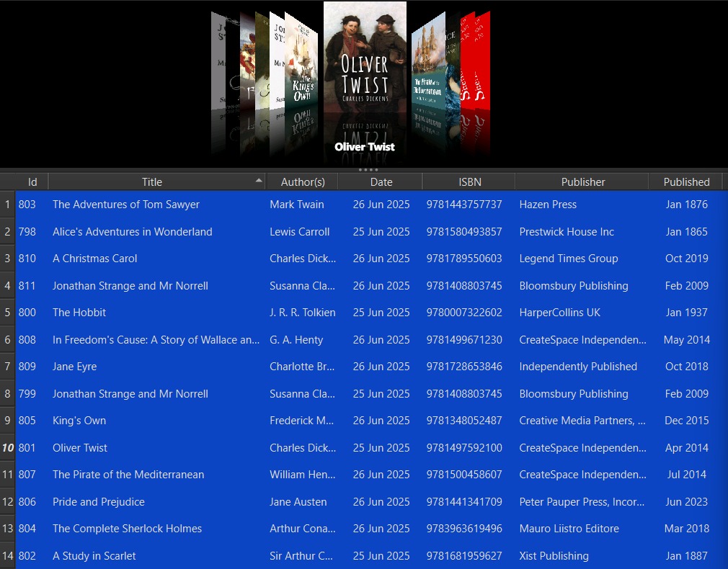Screen dimensions: 728x569
Task: Sort by the Author(s) column header
Action: point(302,182)
